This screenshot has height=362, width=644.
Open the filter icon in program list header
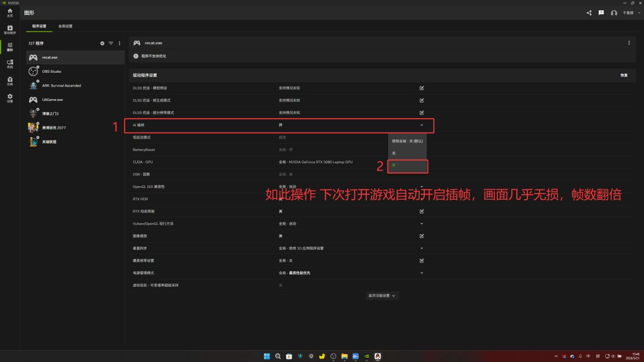[x=111, y=43]
